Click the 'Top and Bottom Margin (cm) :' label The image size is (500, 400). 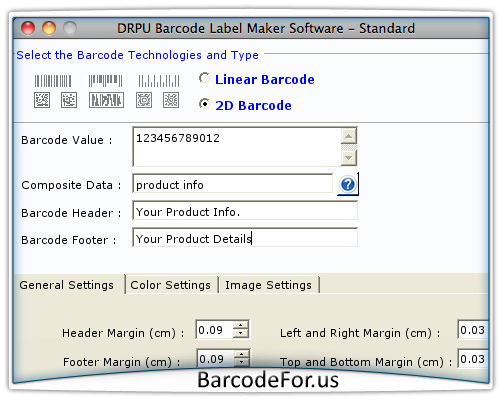coord(366,362)
